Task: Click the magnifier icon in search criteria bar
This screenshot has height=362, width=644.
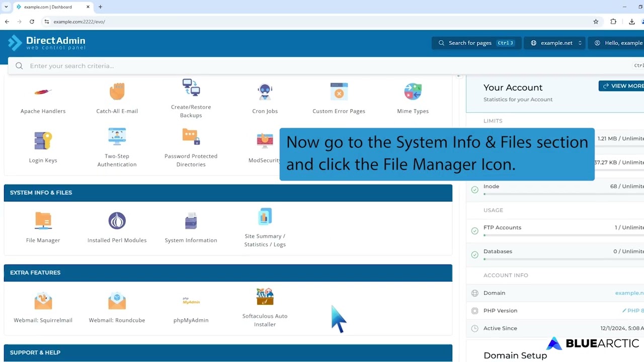Action: point(19,66)
